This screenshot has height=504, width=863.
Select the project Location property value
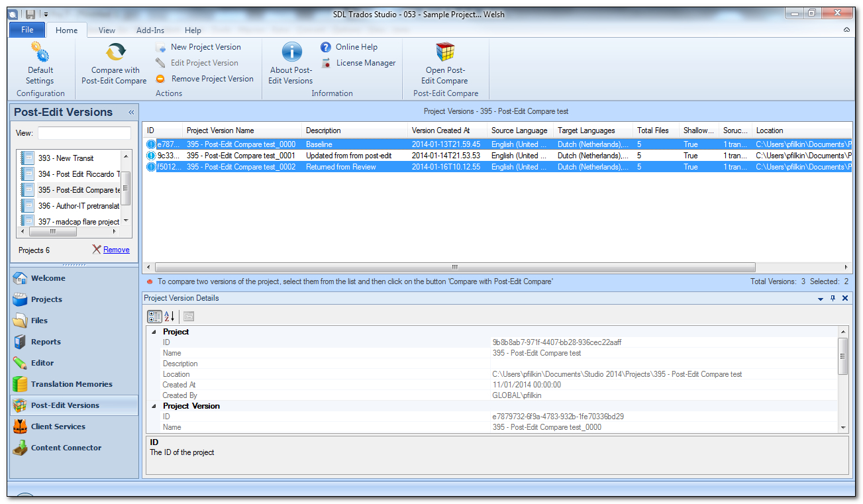point(617,374)
